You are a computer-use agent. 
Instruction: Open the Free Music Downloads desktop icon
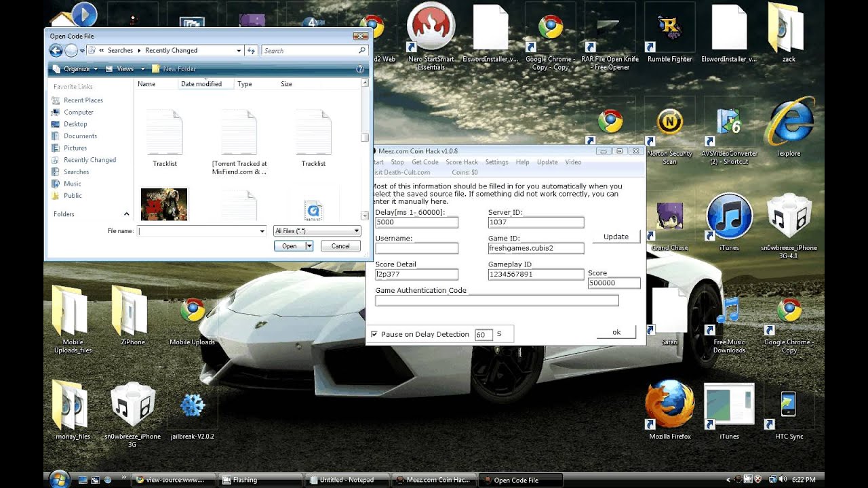pyautogui.click(x=729, y=324)
